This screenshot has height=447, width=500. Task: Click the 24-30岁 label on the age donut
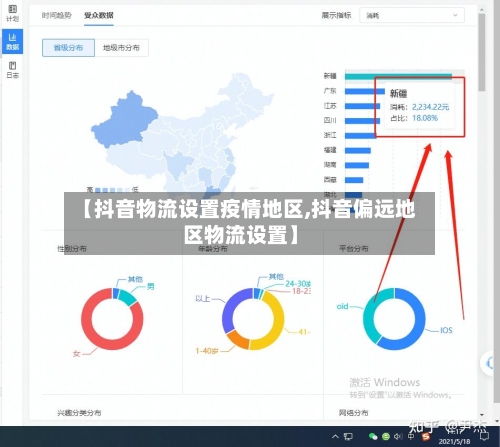298,284
